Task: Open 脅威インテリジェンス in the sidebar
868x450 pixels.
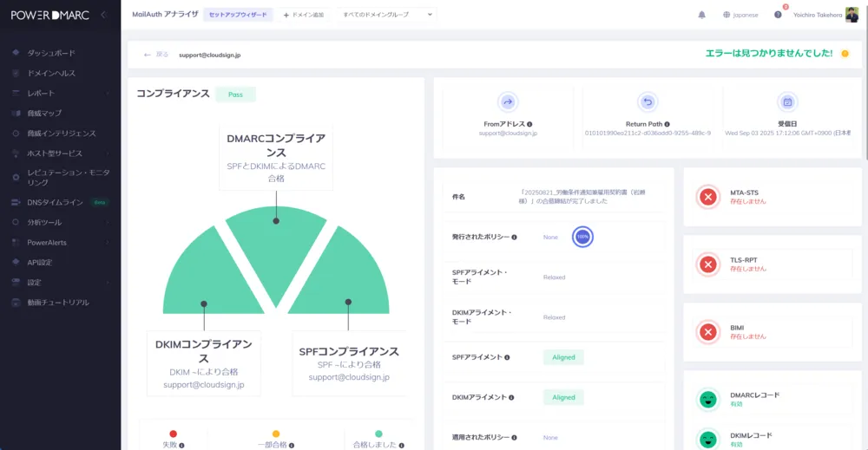Action: [61, 134]
